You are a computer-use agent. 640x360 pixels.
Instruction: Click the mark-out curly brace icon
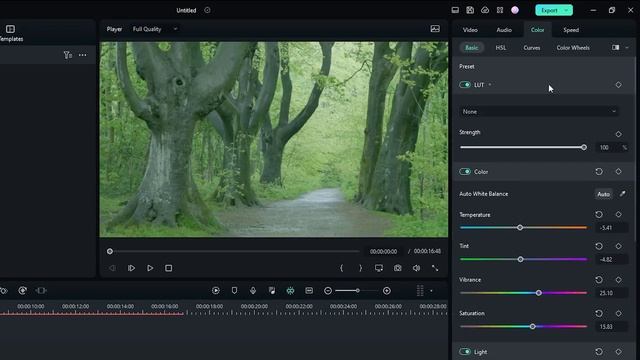[360, 268]
